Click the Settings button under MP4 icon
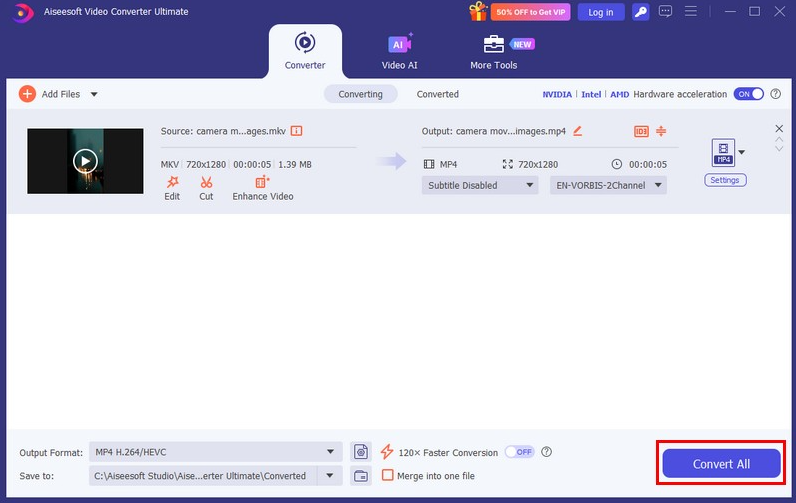The image size is (796, 503). [x=725, y=180]
